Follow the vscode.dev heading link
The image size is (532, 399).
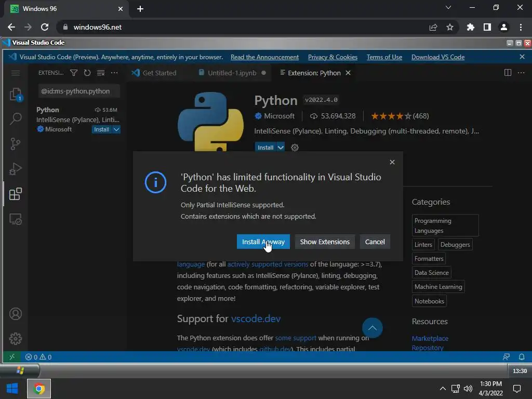pos(256,318)
